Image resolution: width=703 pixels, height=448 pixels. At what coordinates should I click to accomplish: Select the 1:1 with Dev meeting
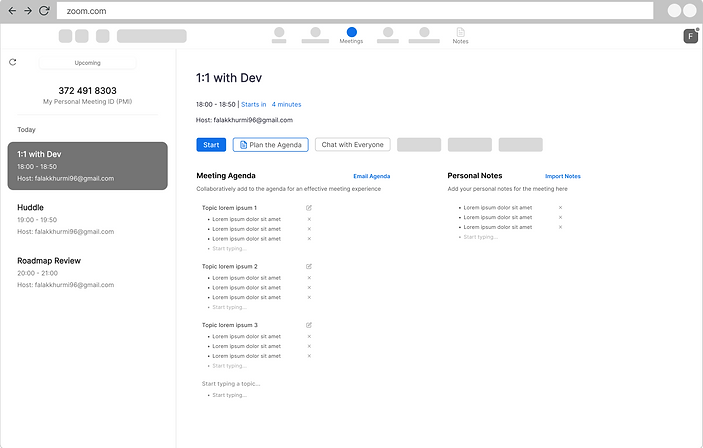87,166
